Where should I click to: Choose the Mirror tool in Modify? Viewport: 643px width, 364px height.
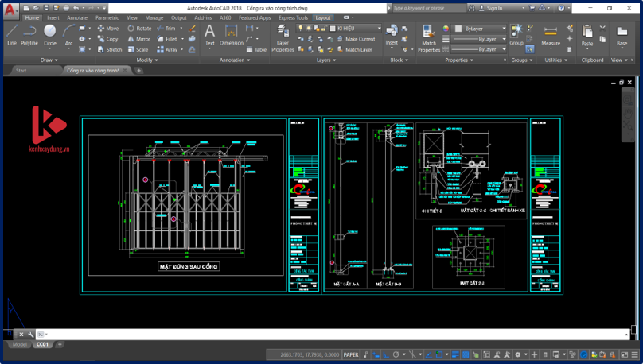click(x=138, y=39)
